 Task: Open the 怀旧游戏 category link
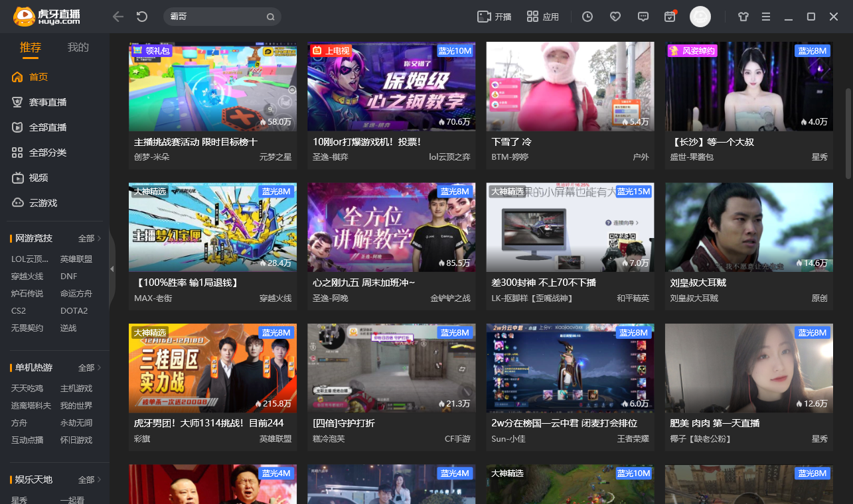(x=76, y=440)
